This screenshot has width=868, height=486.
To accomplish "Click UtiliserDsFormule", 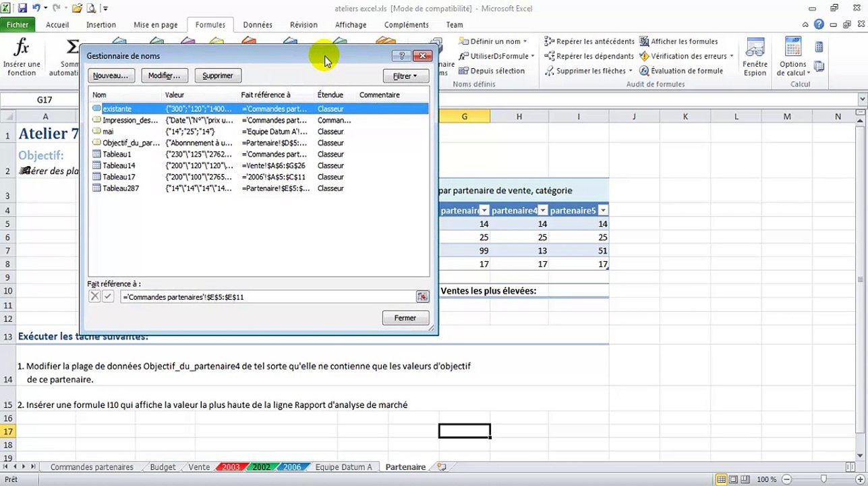I will (496, 56).
